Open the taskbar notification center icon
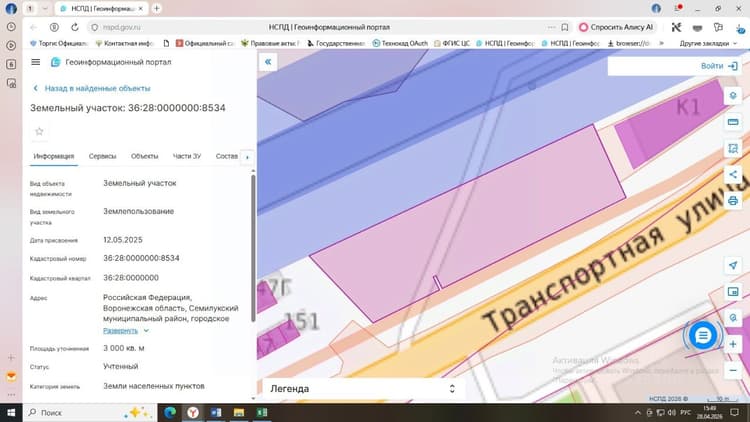Image resolution: width=750 pixels, height=422 pixels. tap(735, 412)
